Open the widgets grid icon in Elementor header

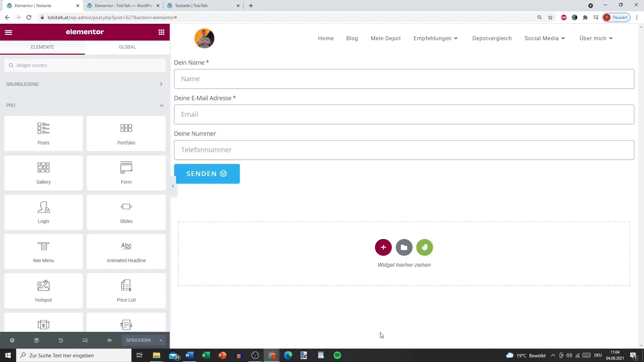click(x=161, y=32)
